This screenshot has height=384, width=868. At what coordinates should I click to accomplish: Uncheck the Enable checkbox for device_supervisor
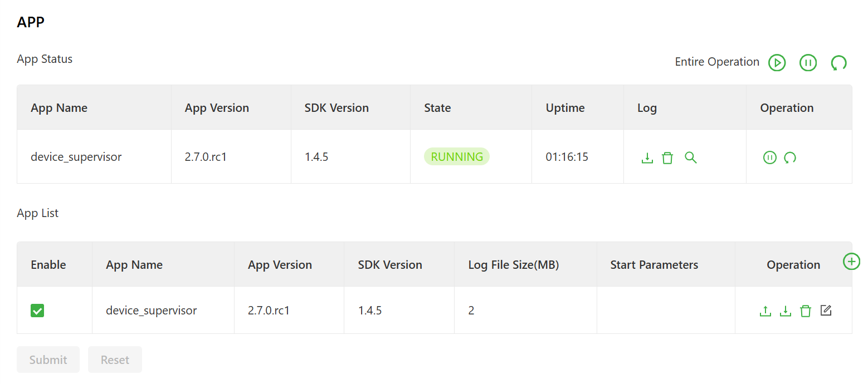coord(37,311)
